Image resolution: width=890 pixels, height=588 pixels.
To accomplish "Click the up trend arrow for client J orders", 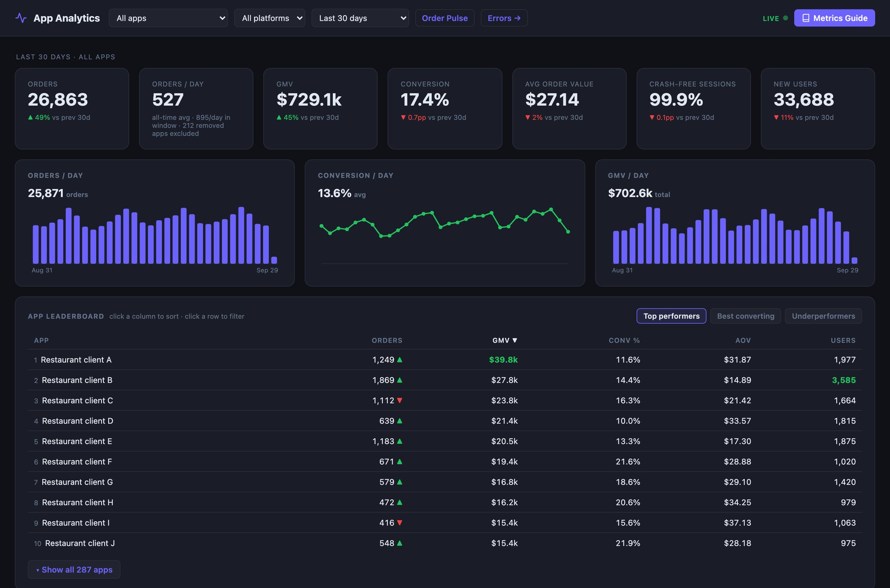I will click(x=400, y=544).
